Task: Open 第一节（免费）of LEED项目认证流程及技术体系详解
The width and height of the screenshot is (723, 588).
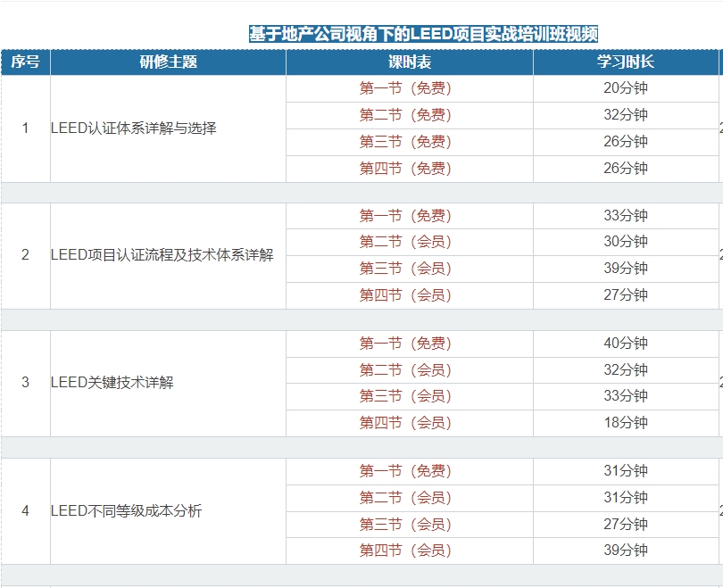Action: [x=408, y=214]
